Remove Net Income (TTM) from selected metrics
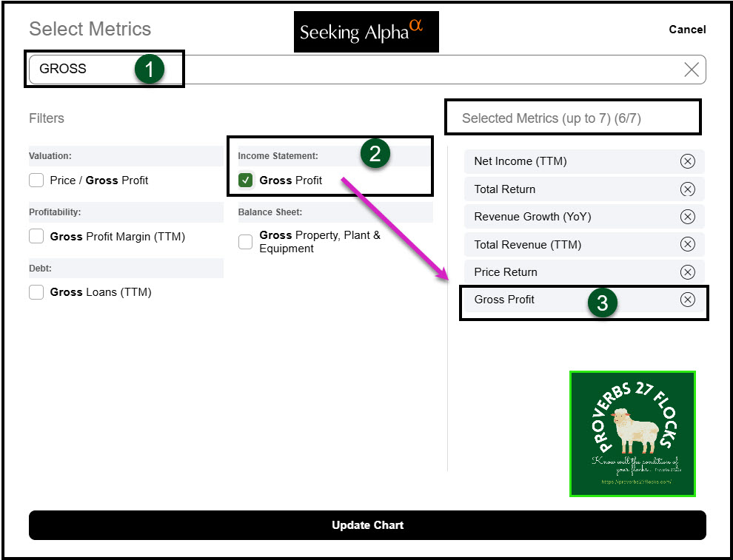 click(687, 161)
